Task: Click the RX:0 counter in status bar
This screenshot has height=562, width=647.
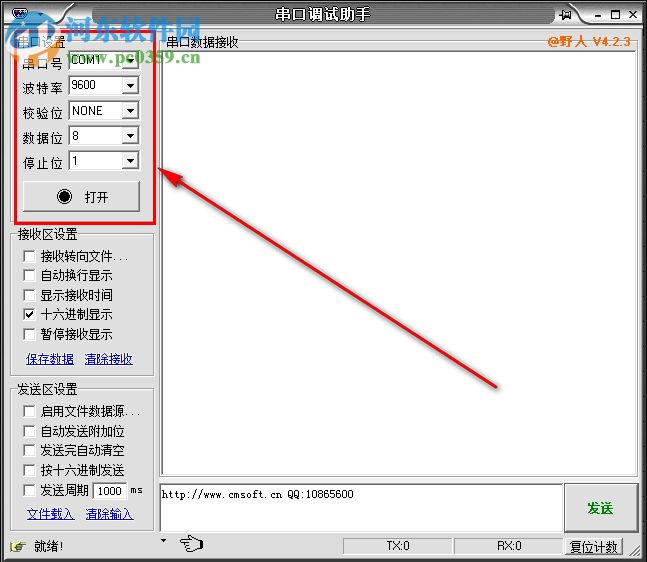Action: coord(509,546)
